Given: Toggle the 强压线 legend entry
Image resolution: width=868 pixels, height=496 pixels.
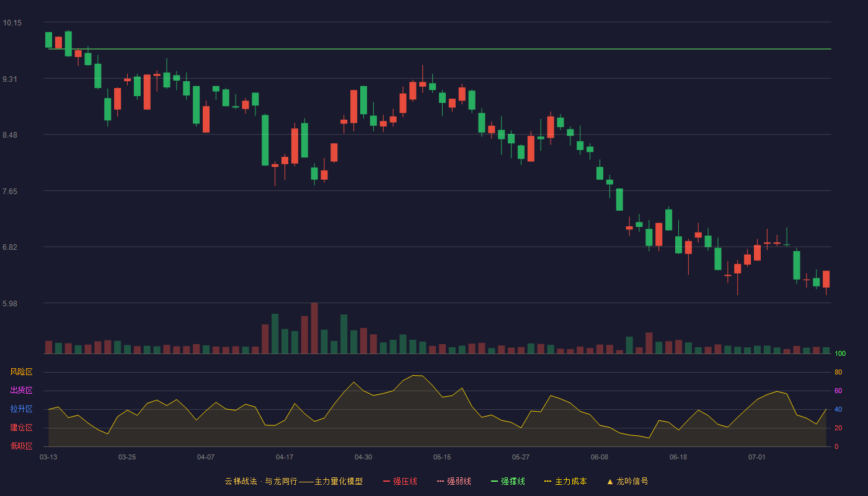Looking at the screenshot, I should point(400,481).
